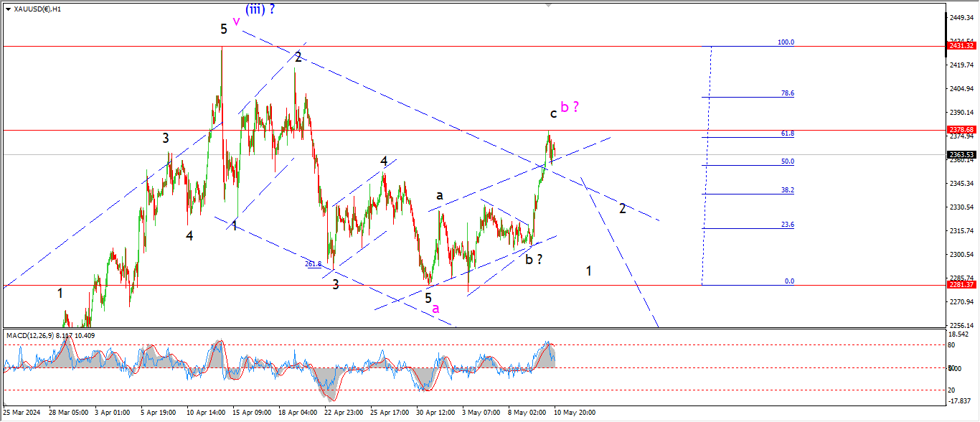This screenshot has width=980, height=422.
Task: Click the 22 Apr 23:00 time axis label
Action: click(342, 413)
